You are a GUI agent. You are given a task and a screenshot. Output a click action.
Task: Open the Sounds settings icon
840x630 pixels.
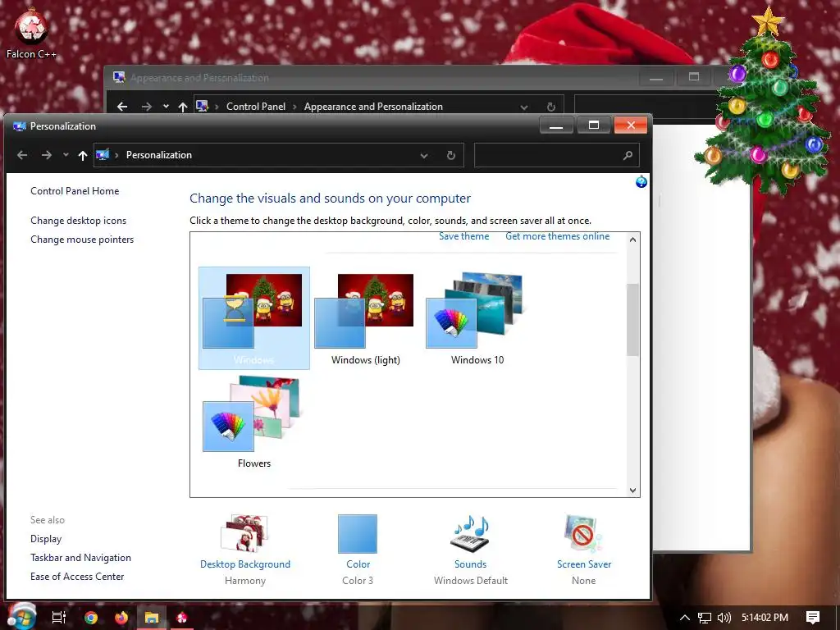tap(470, 533)
